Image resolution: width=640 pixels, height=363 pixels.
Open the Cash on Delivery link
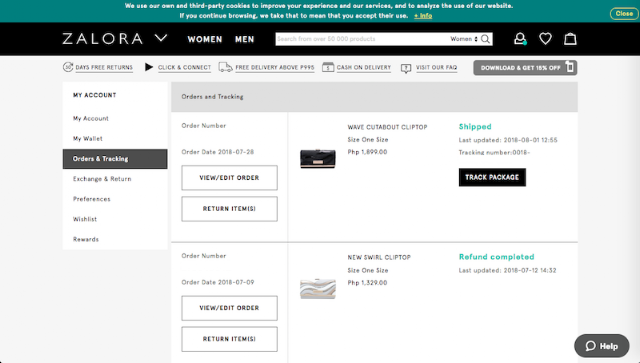click(364, 68)
